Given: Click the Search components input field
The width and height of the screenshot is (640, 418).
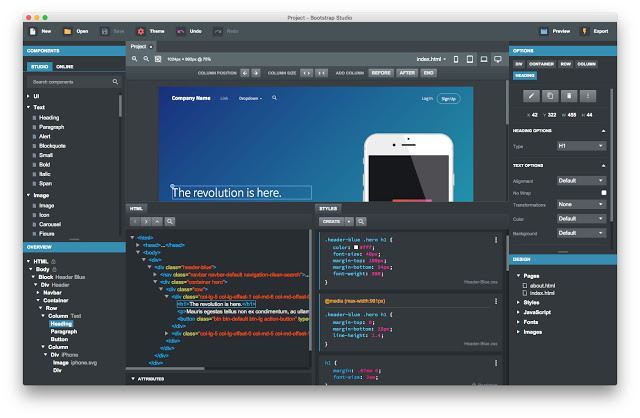Looking at the screenshot, I should (70, 82).
